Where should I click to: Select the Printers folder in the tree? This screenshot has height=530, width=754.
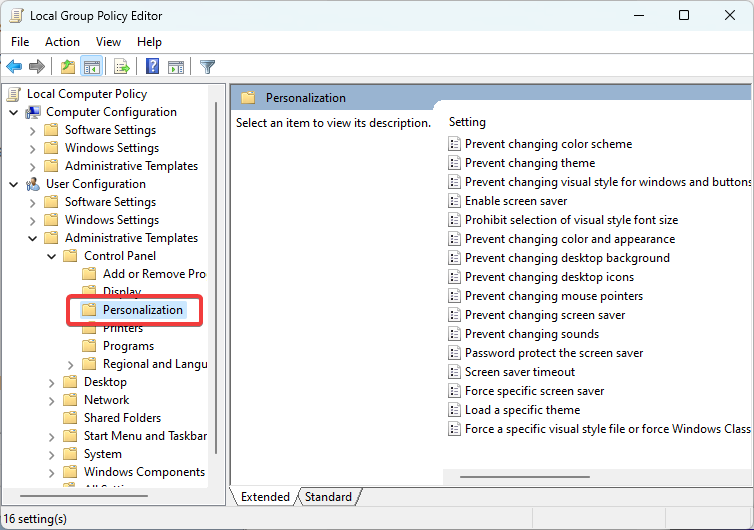[123, 328]
